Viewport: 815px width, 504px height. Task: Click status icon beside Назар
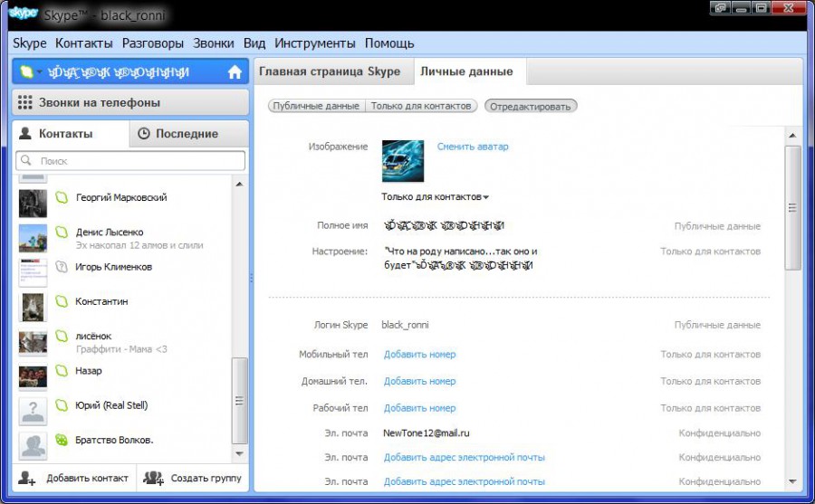[x=62, y=370]
